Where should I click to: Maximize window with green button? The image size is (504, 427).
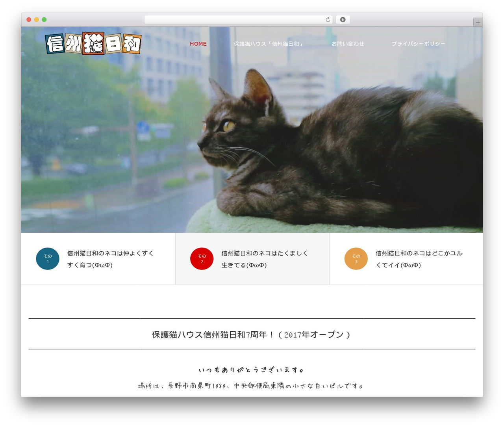click(44, 20)
